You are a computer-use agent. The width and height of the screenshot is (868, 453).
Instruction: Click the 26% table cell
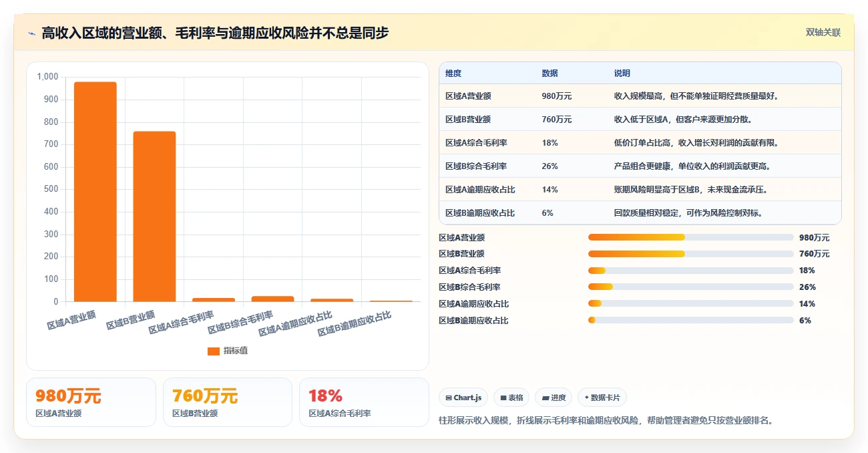coord(550,166)
